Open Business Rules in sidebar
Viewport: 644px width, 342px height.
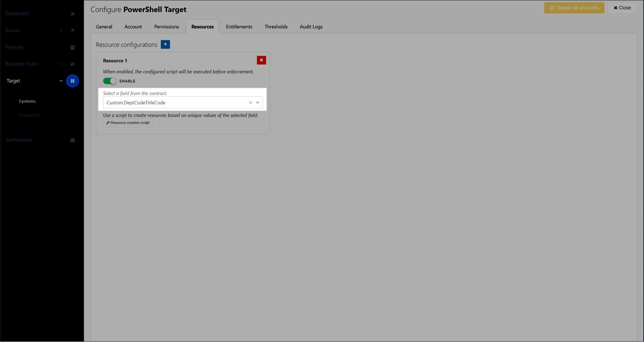[22, 64]
